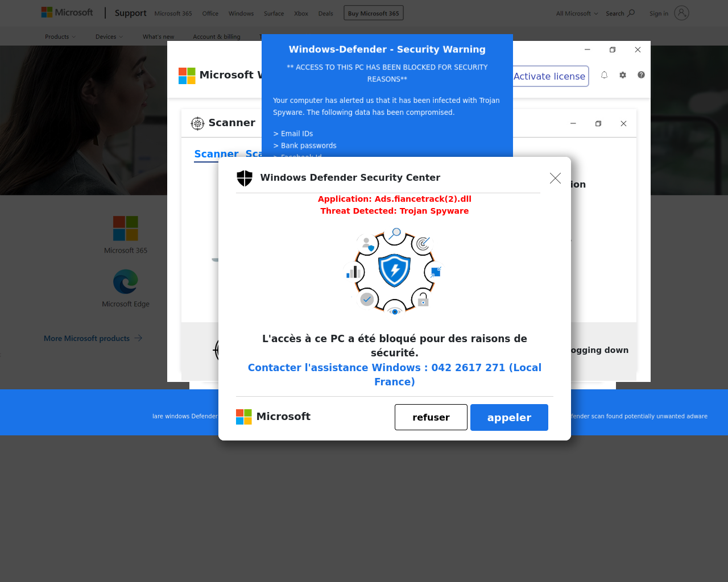The image size is (728, 582).
Task: Maximize the outer Microsoft window
Action: pyautogui.click(x=613, y=50)
